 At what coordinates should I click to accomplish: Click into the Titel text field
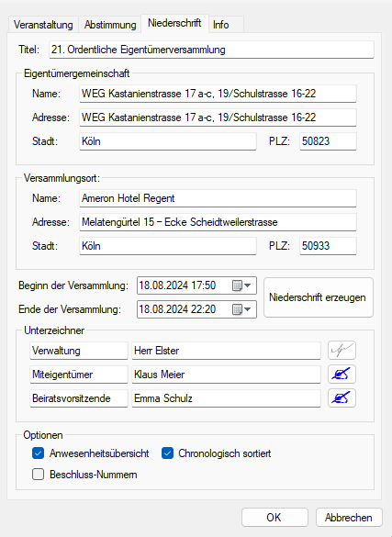tap(211, 50)
